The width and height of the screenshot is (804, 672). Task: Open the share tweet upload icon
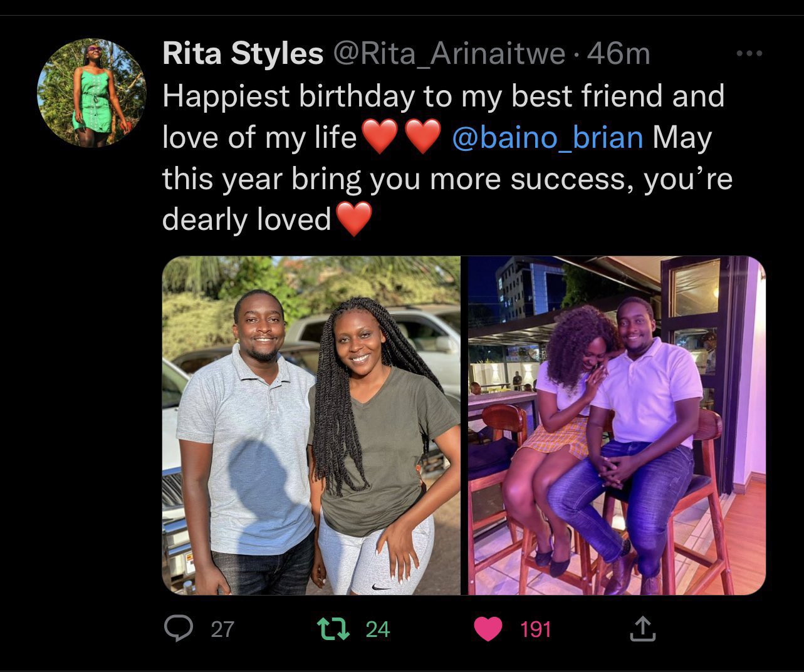coord(644,628)
